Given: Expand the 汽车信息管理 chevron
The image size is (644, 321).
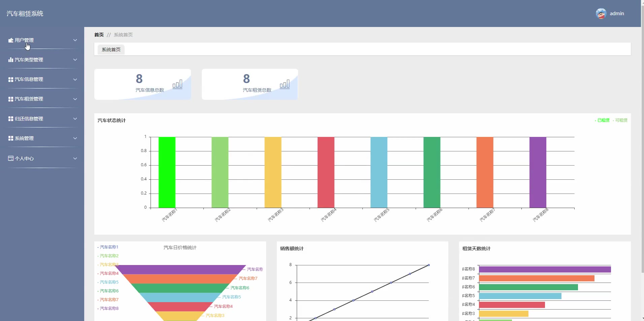Looking at the screenshot, I should 75,79.
